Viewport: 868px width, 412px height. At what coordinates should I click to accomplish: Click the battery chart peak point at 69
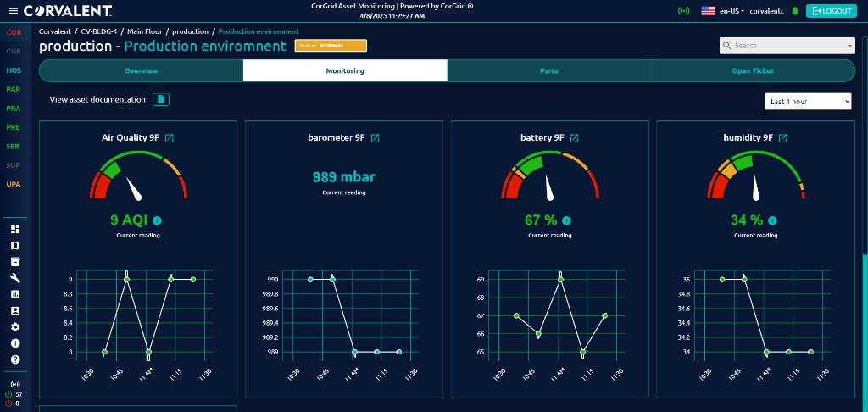561,279
